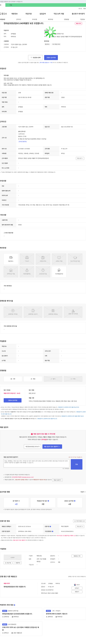This screenshot has height=644, width=86.
Task: Select the 면접 screening method tile
Action: (x=33, y=379)
